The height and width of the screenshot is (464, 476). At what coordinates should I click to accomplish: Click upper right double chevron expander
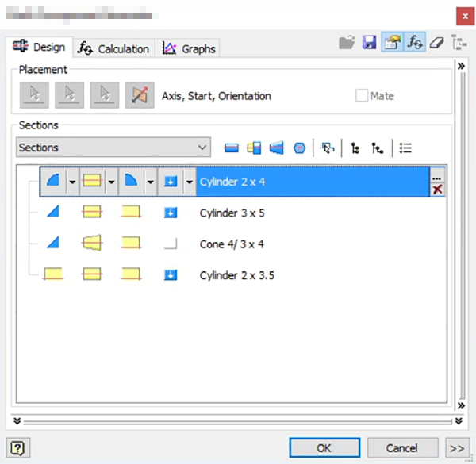(x=461, y=66)
